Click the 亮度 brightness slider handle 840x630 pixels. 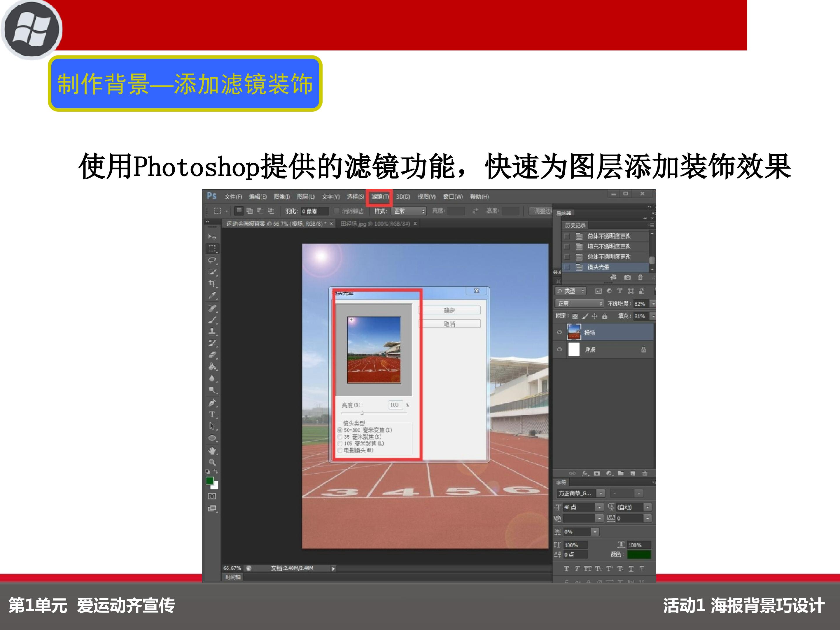coord(362,413)
